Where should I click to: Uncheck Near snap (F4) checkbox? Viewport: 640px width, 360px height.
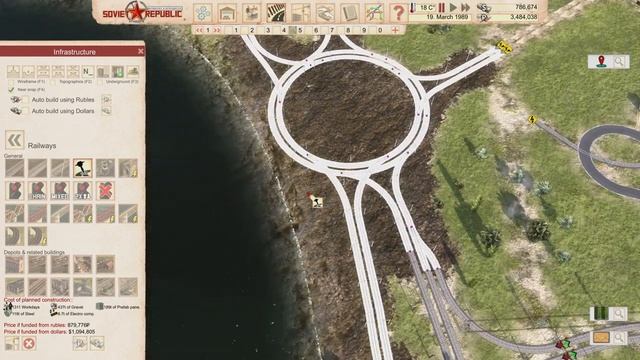11,89
